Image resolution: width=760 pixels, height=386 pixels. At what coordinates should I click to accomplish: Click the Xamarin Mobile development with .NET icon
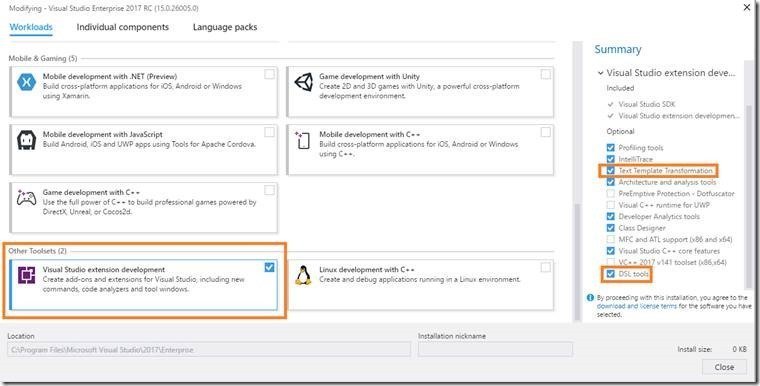coord(26,82)
